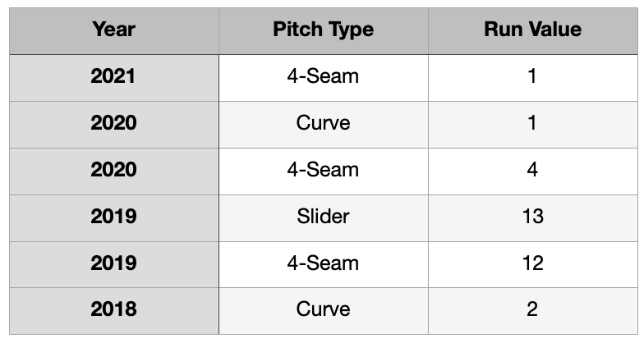
Task: Select the Slider pitch type cell
Action: click(x=323, y=217)
